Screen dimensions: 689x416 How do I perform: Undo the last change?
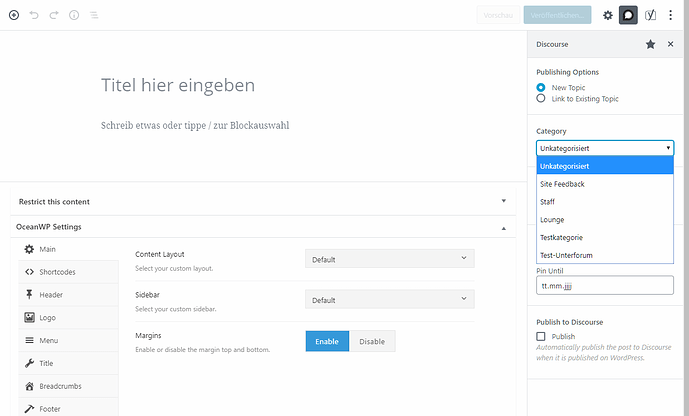[x=34, y=15]
